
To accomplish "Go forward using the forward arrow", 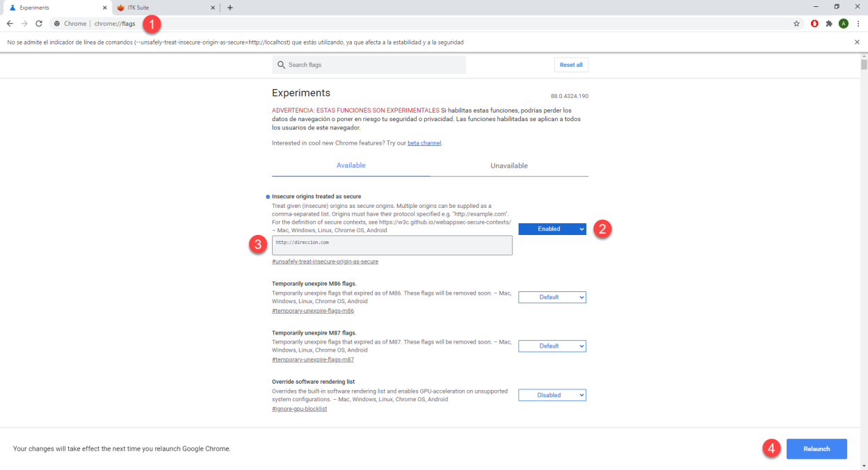I will coord(24,24).
